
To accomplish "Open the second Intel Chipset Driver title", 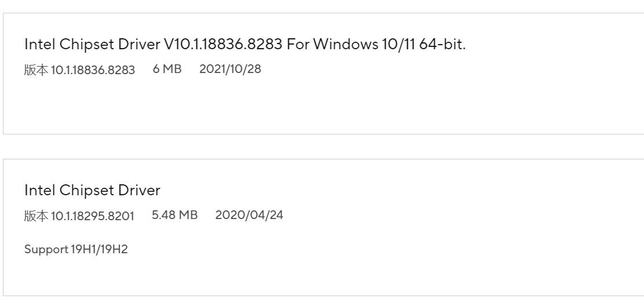I will pyautogui.click(x=92, y=190).
